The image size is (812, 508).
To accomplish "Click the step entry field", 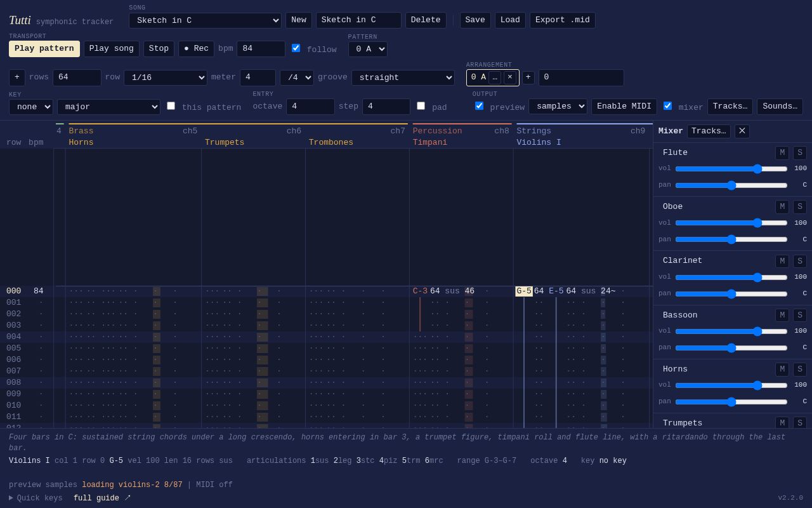I will (x=386, y=107).
